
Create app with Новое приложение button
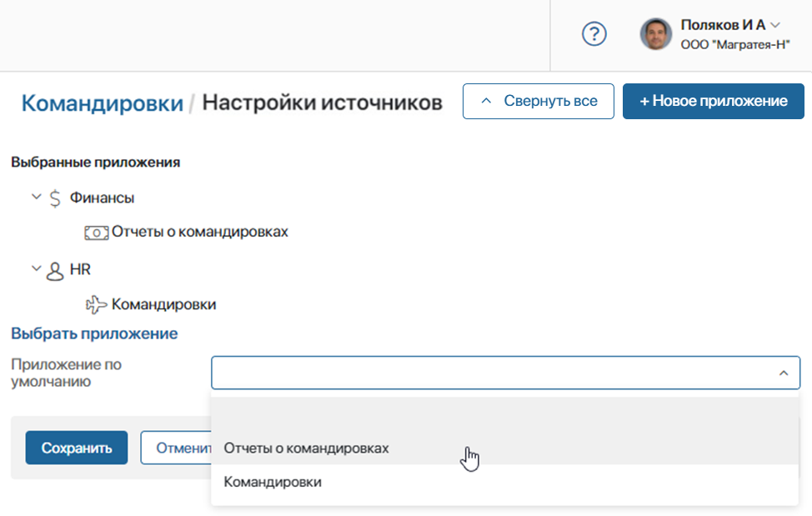coord(713,101)
